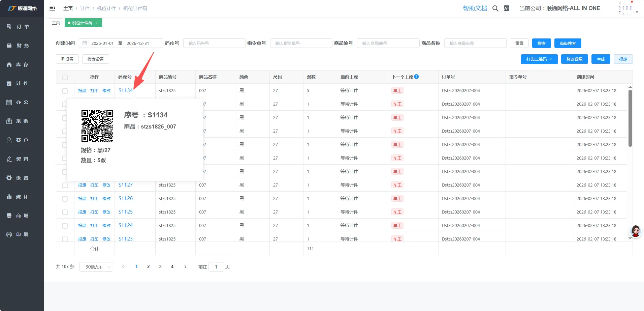Open the 设置 settings sidebar menu
The width and height of the screenshot is (644, 311).
(22, 178)
